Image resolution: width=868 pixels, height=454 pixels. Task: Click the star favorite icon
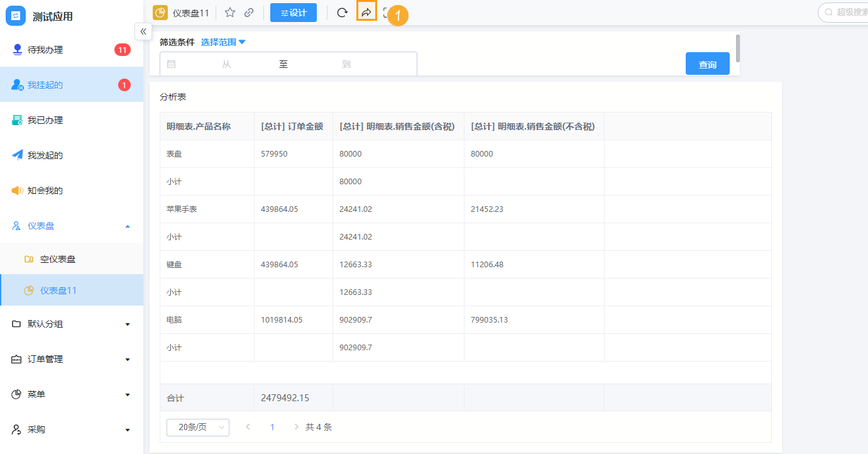click(x=230, y=13)
